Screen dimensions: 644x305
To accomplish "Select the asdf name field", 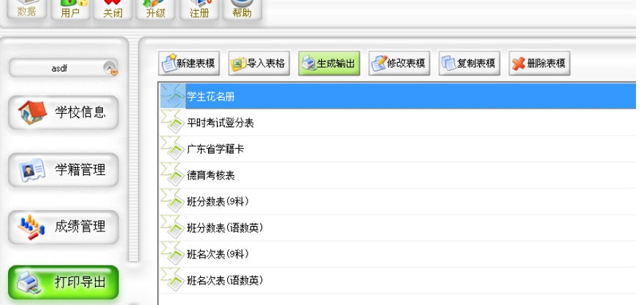I will pos(59,69).
